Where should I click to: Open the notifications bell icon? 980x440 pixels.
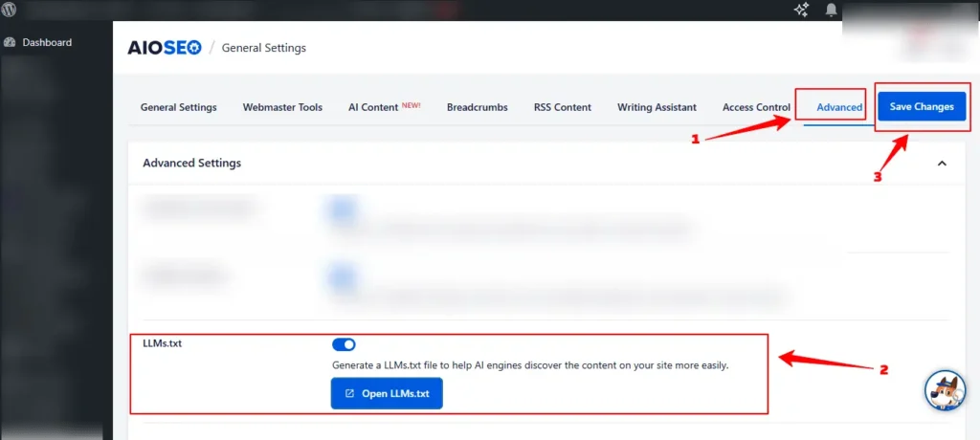tap(831, 10)
